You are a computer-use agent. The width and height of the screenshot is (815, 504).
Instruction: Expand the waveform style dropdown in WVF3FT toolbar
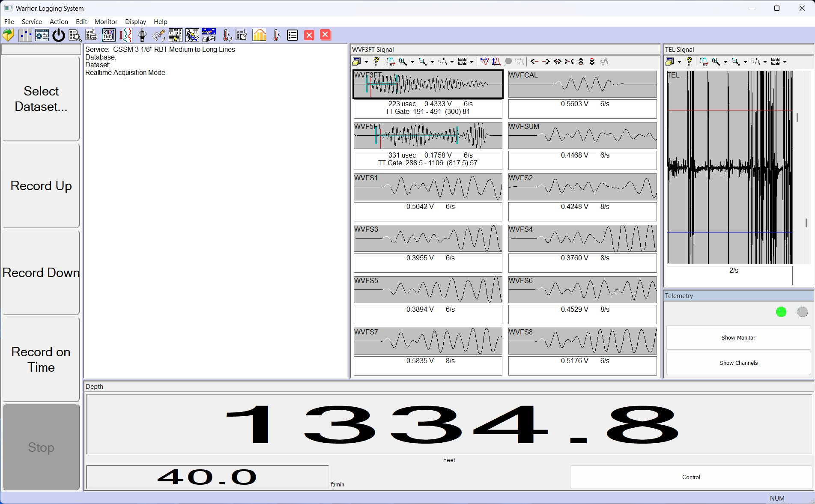tap(452, 62)
